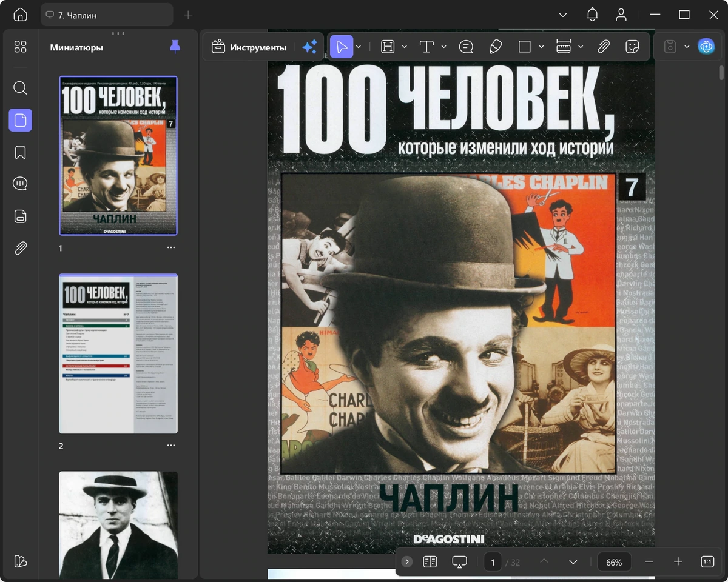
Task: Open user account profile icon
Action: tap(621, 15)
